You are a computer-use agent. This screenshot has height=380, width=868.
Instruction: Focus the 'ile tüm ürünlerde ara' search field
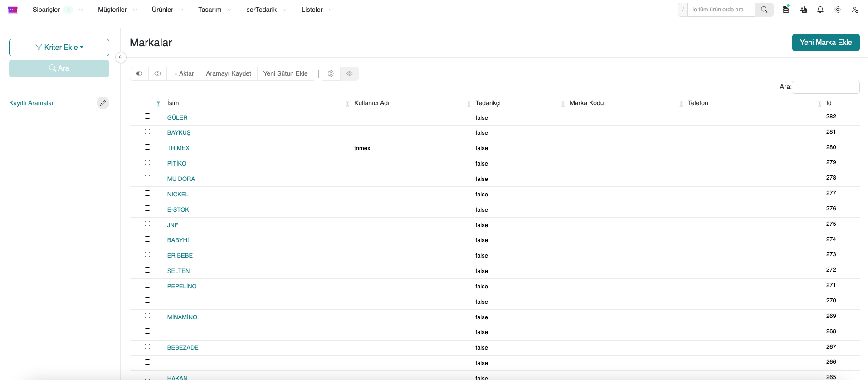point(721,10)
